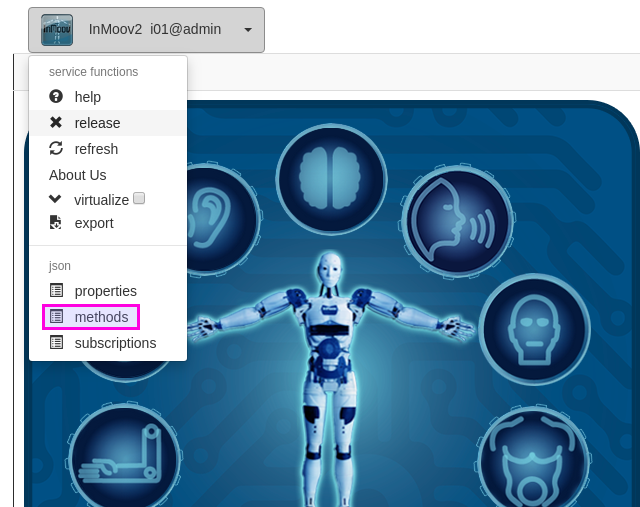Click the brain icon circle

coord(331,179)
